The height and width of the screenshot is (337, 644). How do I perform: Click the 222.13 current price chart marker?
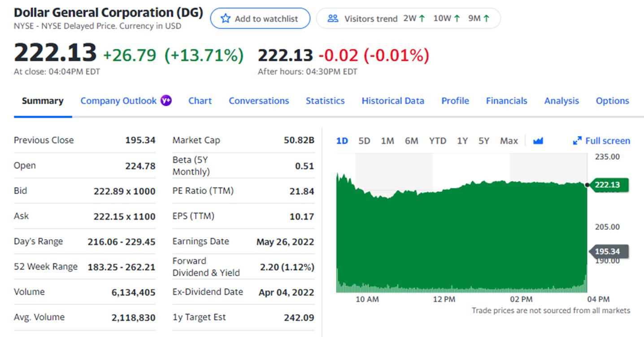click(x=609, y=185)
